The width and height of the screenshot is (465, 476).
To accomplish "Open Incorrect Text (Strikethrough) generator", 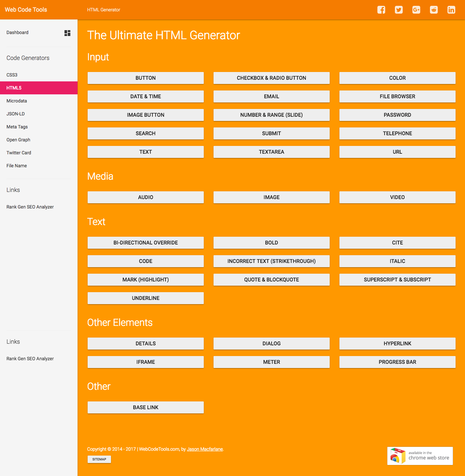I will (272, 261).
